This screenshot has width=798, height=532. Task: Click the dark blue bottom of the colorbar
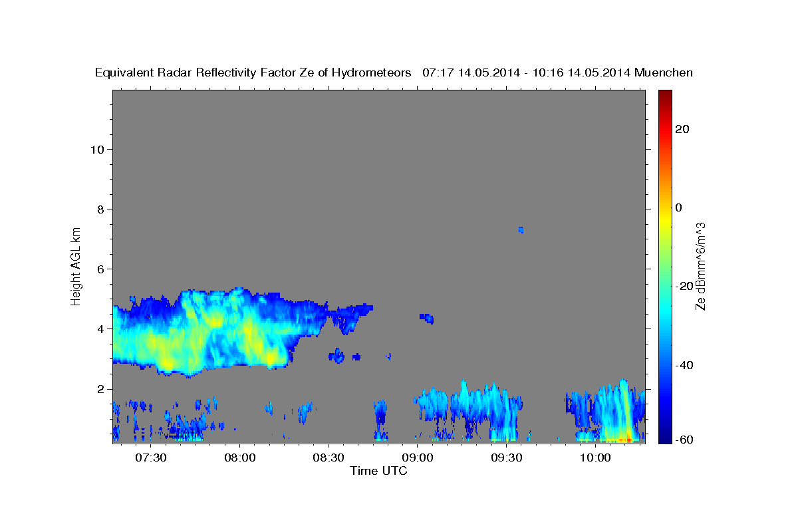coord(665,436)
